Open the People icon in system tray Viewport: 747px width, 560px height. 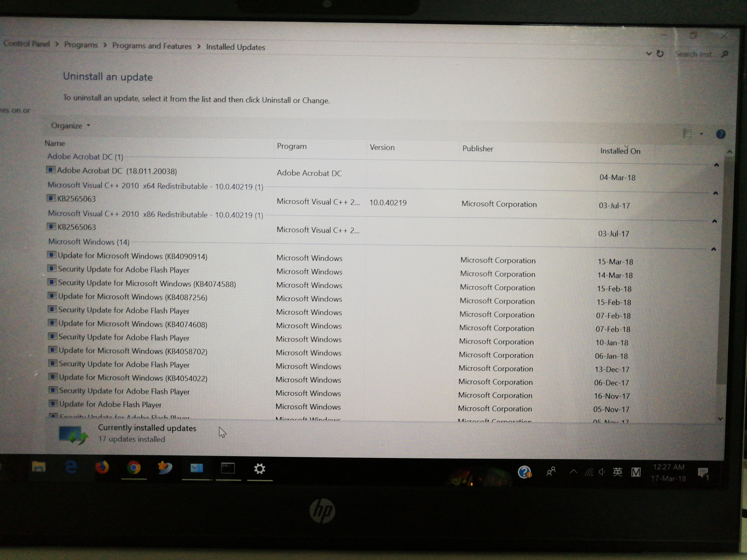(551, 472)
